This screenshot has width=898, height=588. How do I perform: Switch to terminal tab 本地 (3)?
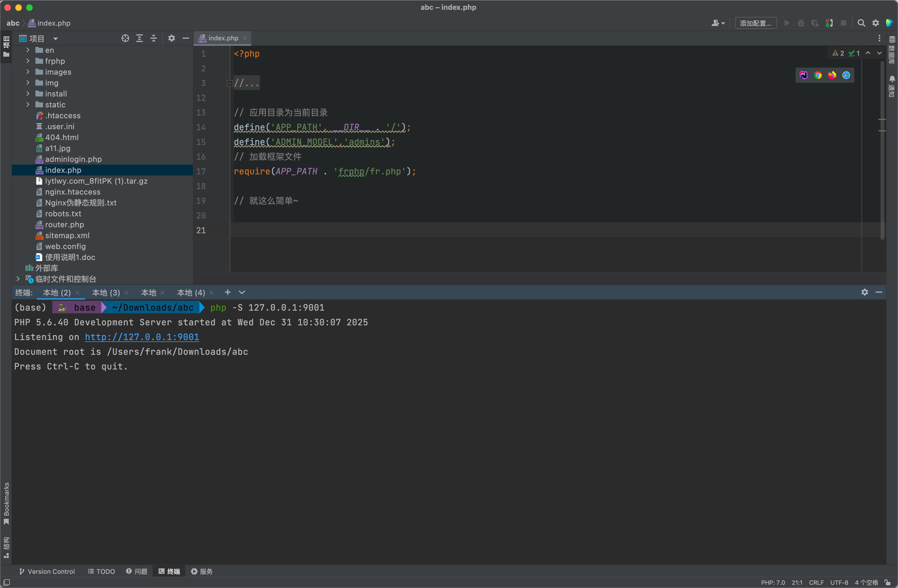[x=106, y=292]
